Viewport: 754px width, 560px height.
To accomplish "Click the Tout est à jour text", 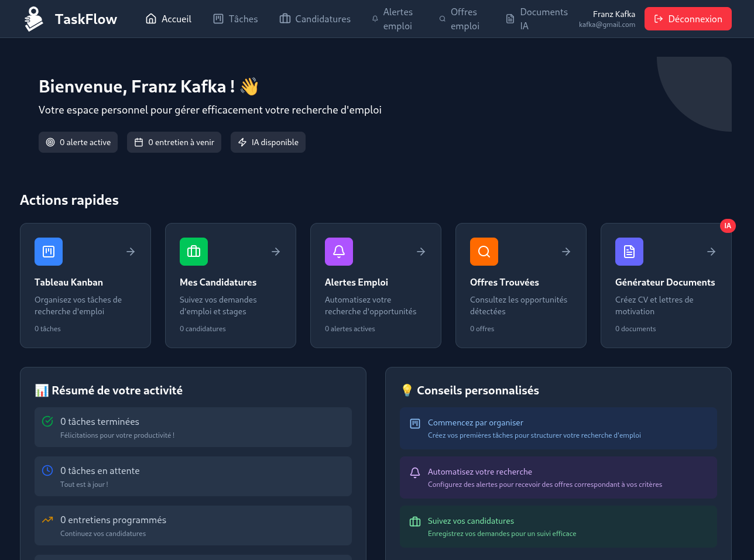I will (x=84, y=485).
